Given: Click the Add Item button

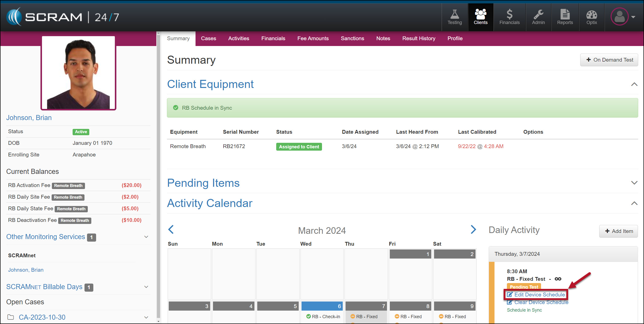Looking at the screenshot, I should click(x=618, y=231).
